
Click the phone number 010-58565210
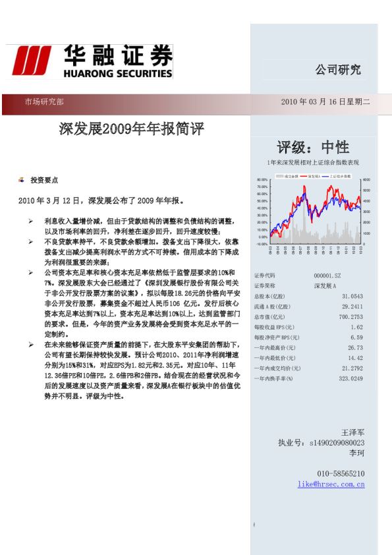[341, 473]
